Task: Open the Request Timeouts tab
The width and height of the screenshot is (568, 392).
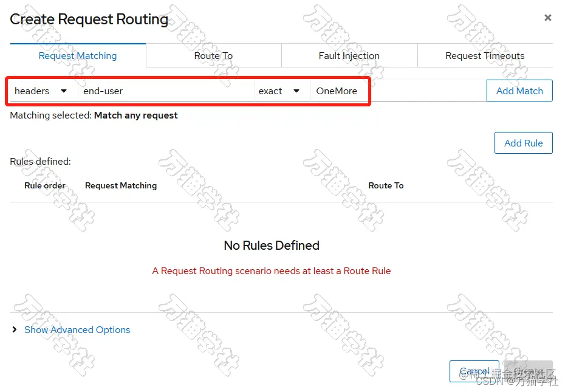Action: point(485,55)
